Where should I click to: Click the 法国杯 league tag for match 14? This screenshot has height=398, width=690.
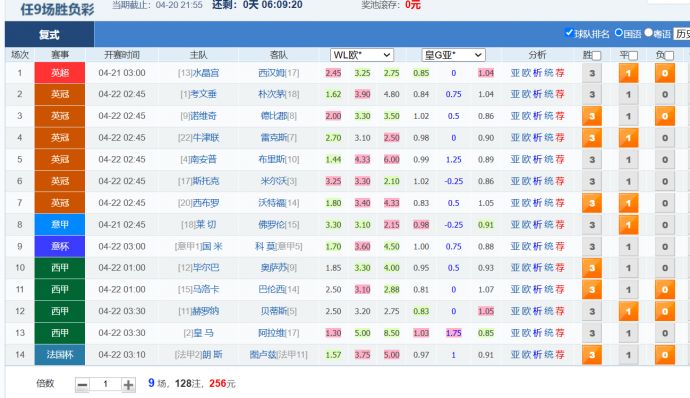point(60,355)
